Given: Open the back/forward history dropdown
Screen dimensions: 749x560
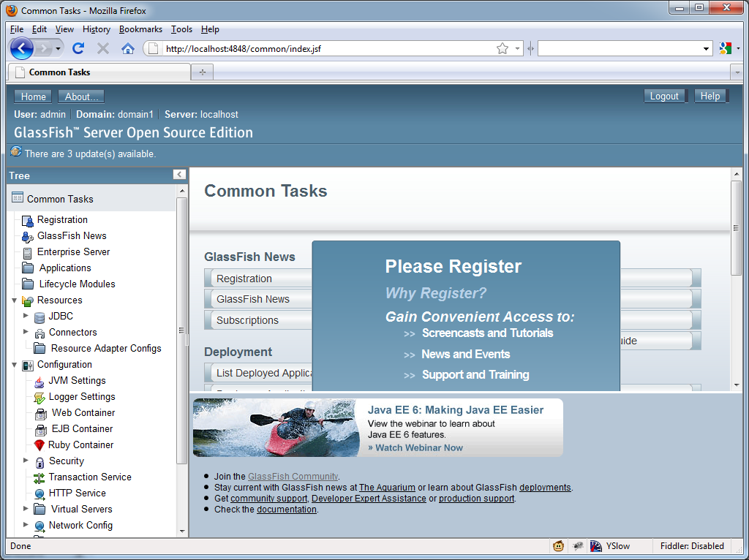Looking at the screenshot, I should 58,49.
